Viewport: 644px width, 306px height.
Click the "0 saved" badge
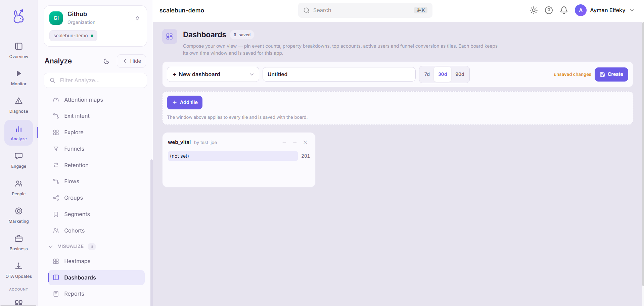click(242, 35)
